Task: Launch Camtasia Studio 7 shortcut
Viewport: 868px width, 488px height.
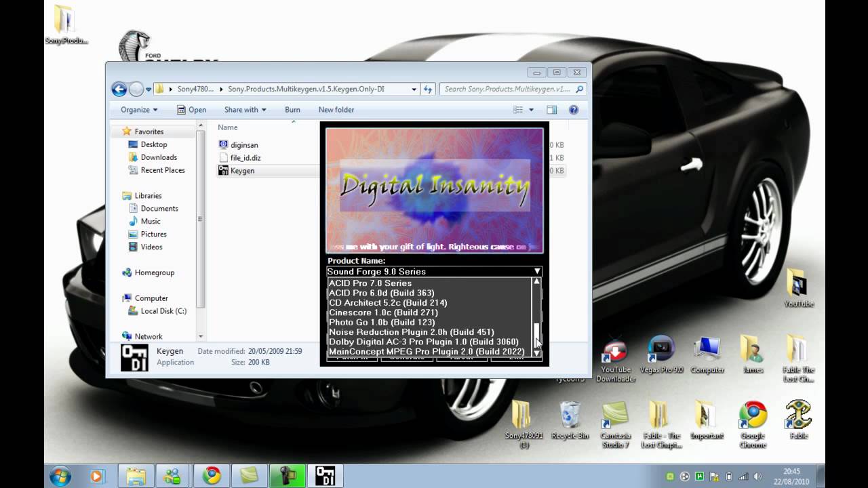Action: point(615,424)
